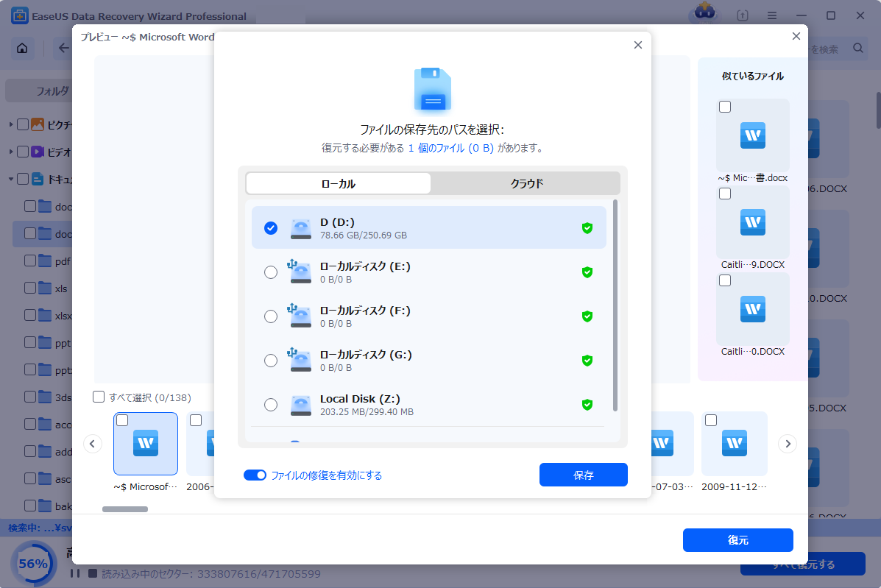Click previous arrow in thumbnail strip
This screenshot has height=588, width=881.
(x=93, y=444)
